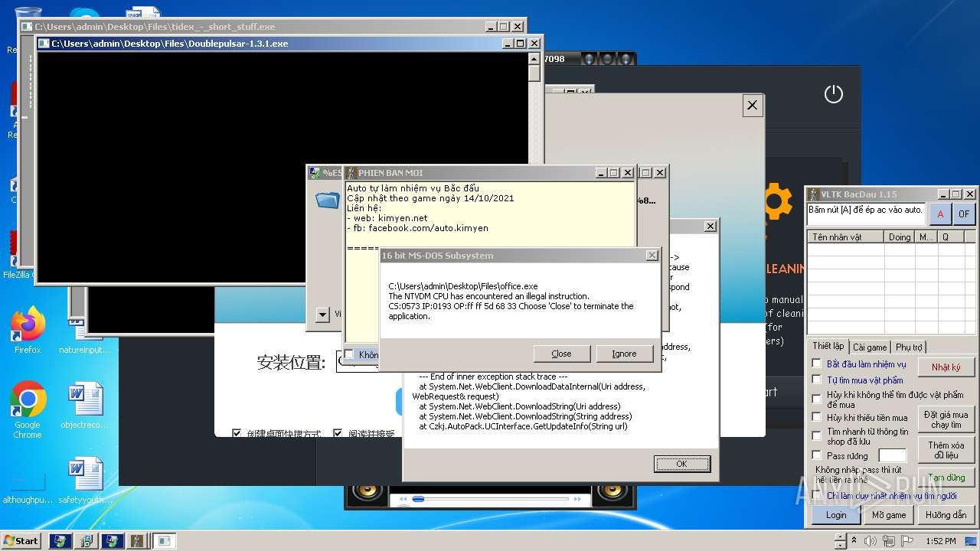Switch to the Phụ trợ tab

[x=909, y=347]
